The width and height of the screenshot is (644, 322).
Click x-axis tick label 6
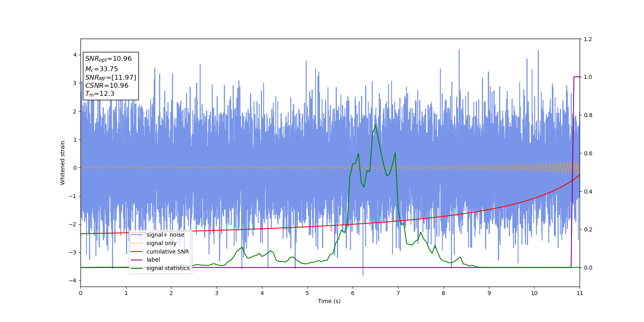point(353,293)
